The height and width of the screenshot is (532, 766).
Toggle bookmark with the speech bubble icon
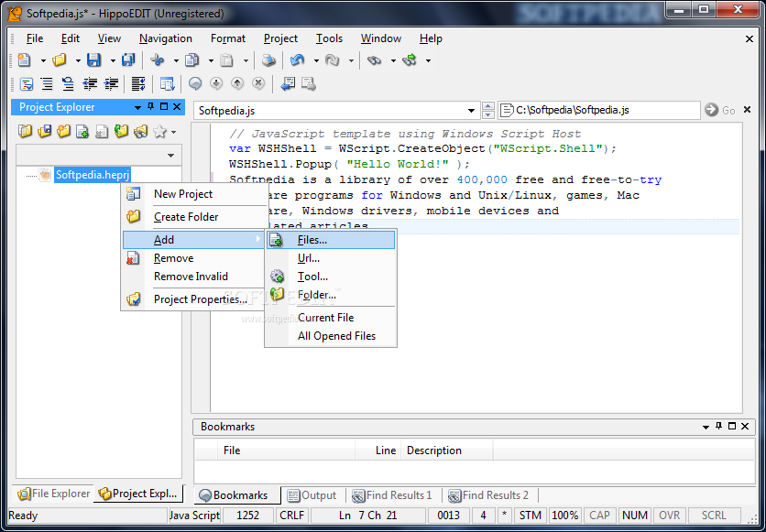[195, 84]
